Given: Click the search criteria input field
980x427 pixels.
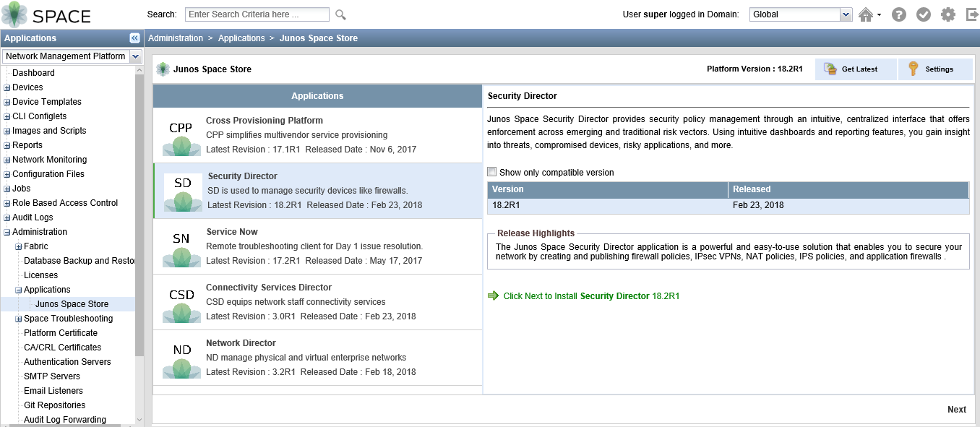Looking at the screenshot, I should pos(257,14).
